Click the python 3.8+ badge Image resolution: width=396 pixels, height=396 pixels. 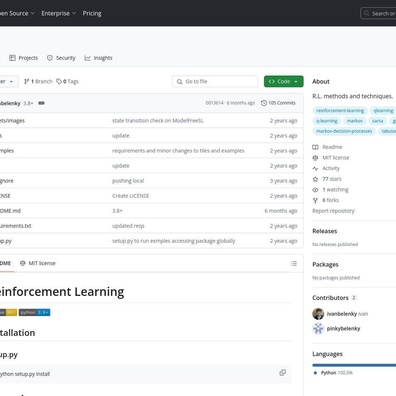35,312
